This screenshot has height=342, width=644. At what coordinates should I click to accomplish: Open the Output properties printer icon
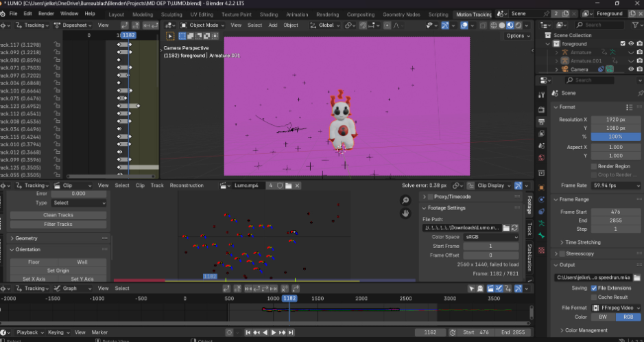[541, 122]
